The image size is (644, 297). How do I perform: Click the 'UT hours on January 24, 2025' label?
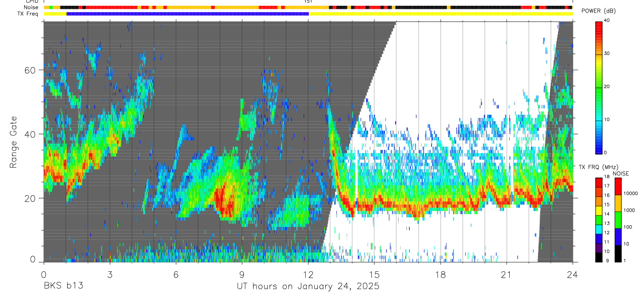[308, 287]
